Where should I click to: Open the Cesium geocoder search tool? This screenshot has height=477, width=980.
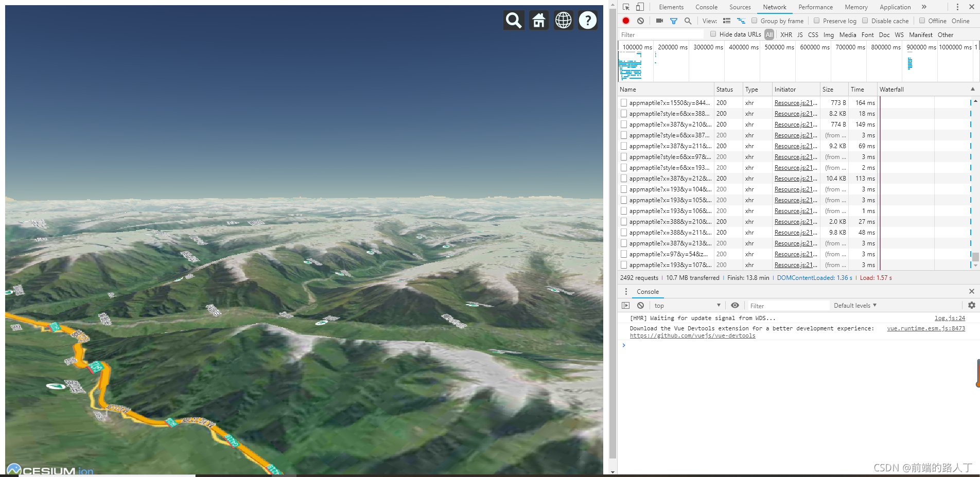coord(513,20)
